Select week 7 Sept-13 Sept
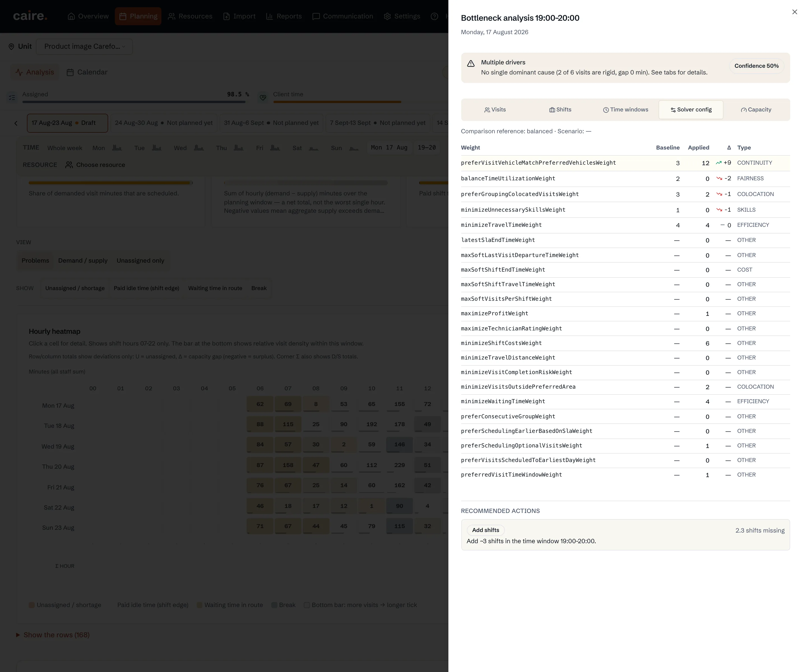The height and width of the screenshot is (672, 807). point(377,123)
